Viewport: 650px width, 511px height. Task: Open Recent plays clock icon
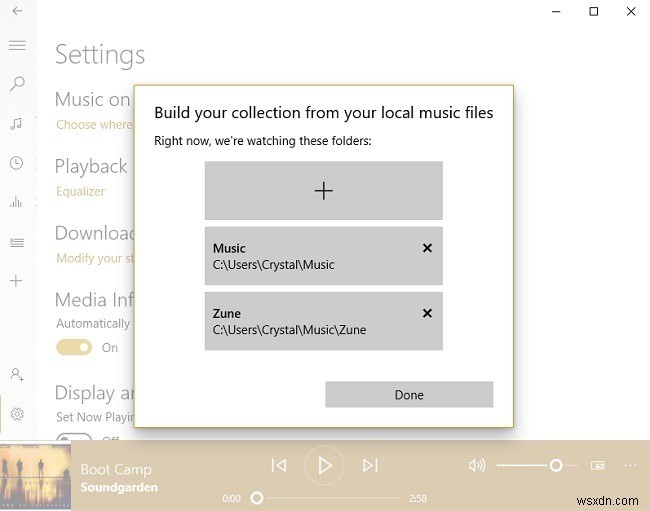16,163
